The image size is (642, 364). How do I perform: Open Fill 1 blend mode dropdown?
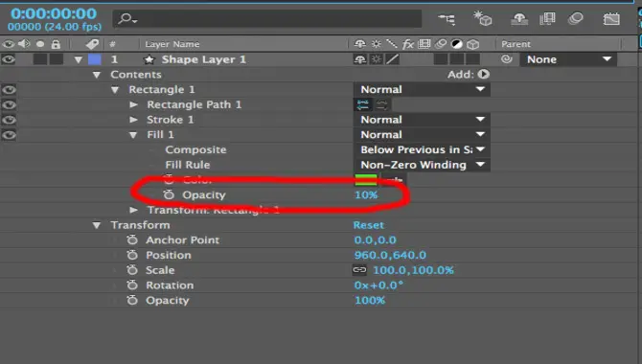point(423,135)
